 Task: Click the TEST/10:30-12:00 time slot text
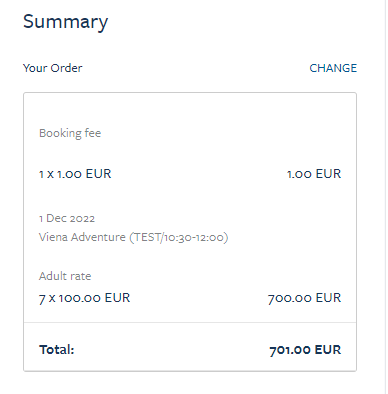pos(179,237)
